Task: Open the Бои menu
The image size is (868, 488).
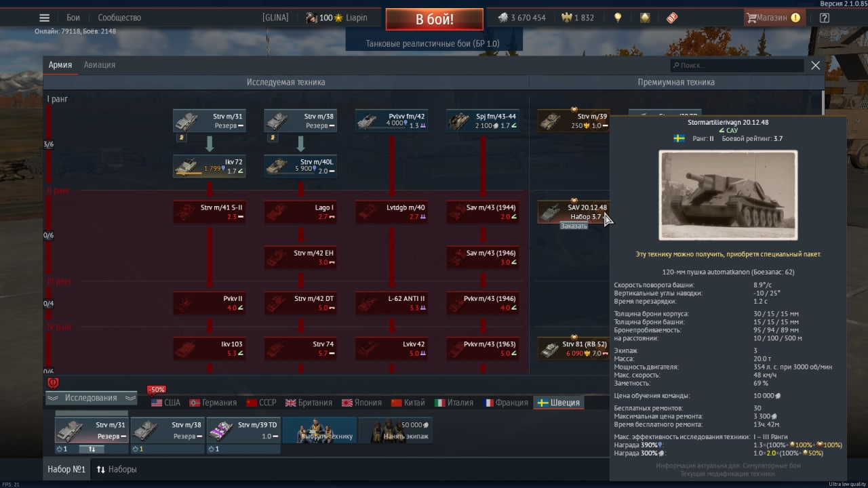Action: 73,18
